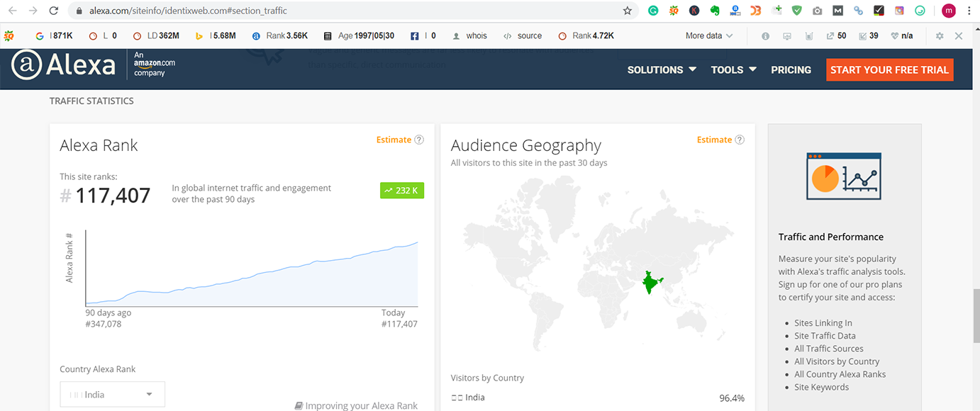980x411 pixels.
Task: Open Improving your Alexa Rank link
Action: (356, 405)
